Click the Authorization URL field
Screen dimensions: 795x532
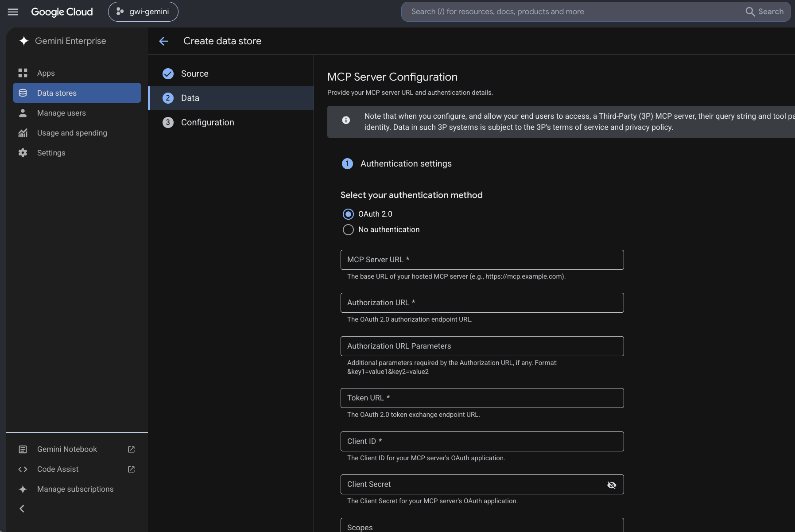pos(482,303)
